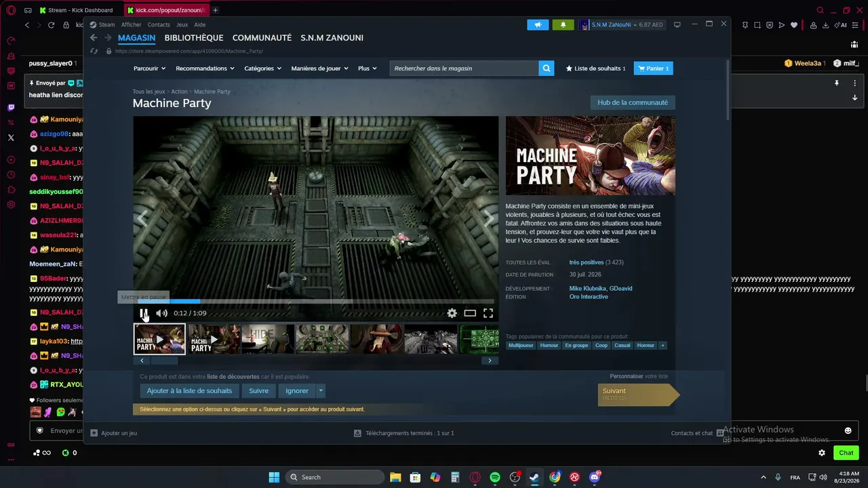868x488 pixels.
Task: Expand the Catégories dropdown
Action: point(262,68)
